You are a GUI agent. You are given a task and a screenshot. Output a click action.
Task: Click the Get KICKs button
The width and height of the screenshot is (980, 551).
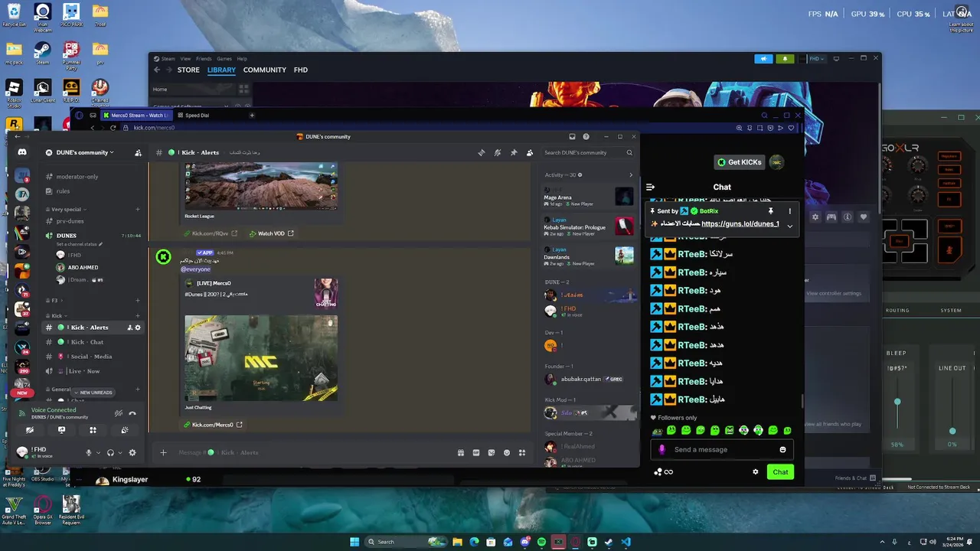[740, 162]
